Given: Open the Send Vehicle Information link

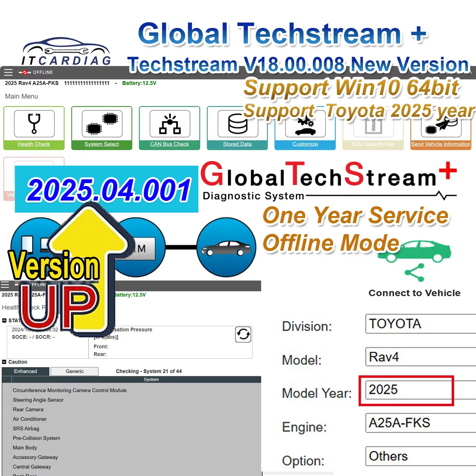Looking at the screenshot, I should click(x=441, y=144).
